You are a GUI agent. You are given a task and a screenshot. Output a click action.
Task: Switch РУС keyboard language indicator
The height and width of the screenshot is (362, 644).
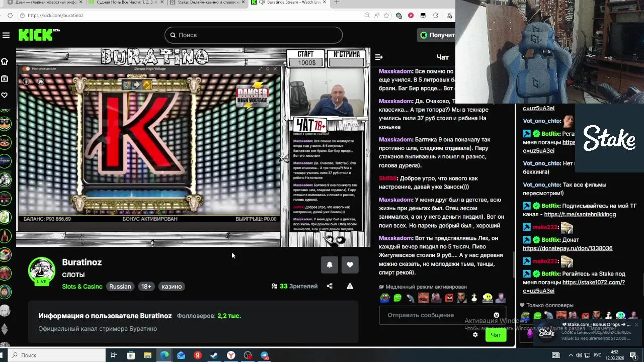pos(597,355)
